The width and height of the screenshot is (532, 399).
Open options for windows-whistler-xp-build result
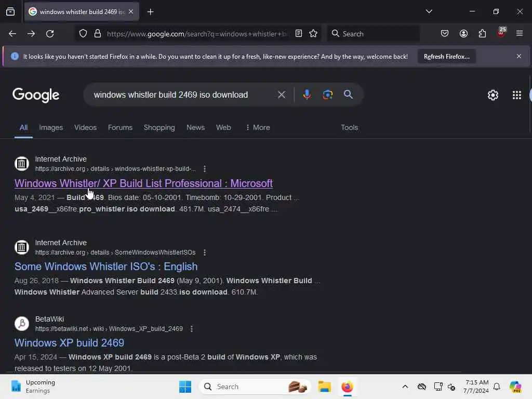pos(205,169)
